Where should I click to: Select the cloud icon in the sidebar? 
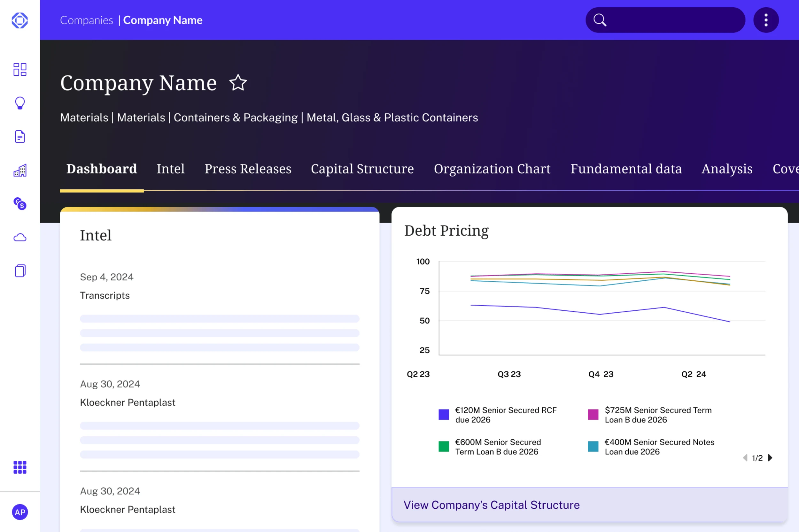coord(20,237)
